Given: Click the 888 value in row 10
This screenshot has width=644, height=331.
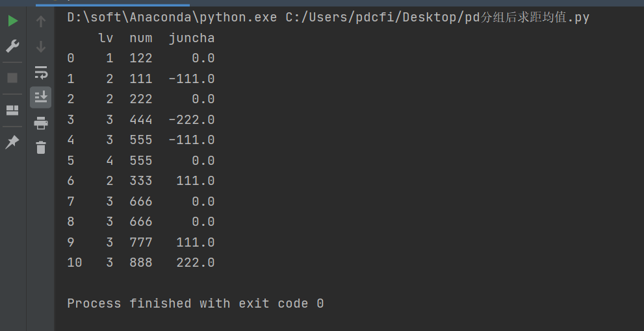Looking at the screenshot, I should (141, 262).
